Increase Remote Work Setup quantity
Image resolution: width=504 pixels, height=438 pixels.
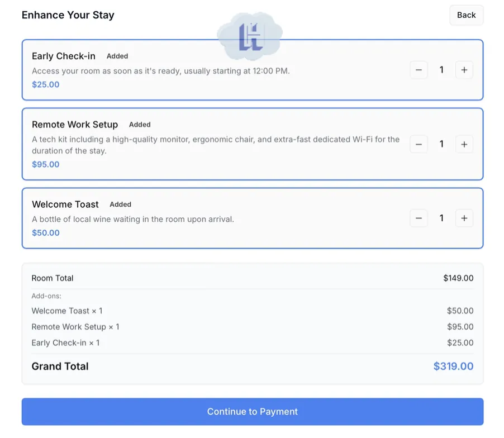click(464, 144)
